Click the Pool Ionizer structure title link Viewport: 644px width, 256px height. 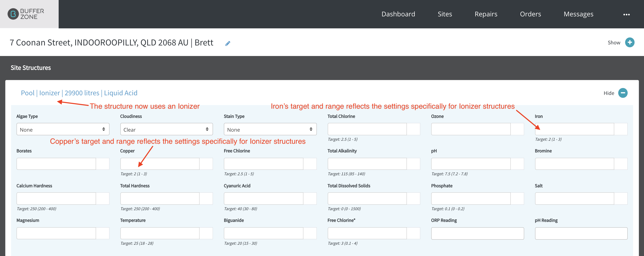[x=79, y=93]
